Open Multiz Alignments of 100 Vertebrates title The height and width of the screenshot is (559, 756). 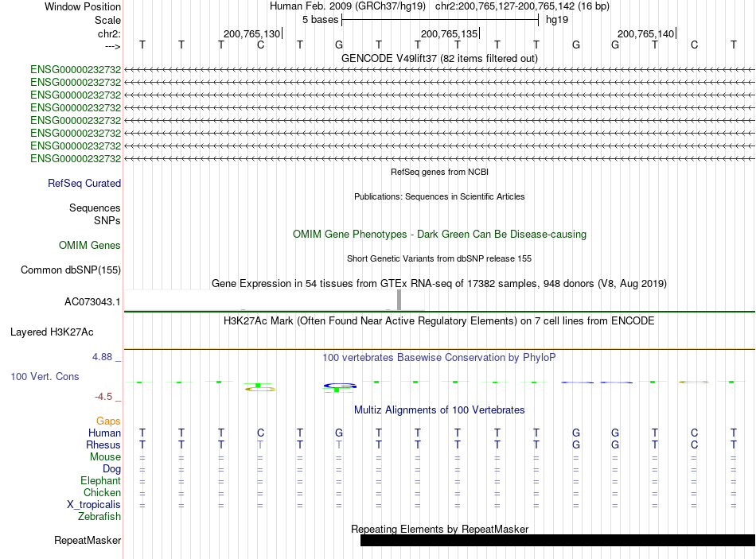pyautogui.click(x=439, y=410)
